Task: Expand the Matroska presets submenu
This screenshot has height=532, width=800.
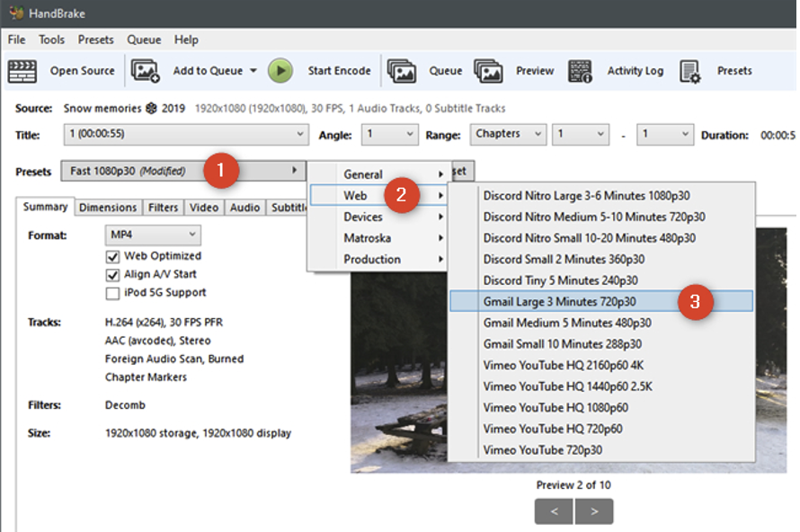Action: [378, 238]
